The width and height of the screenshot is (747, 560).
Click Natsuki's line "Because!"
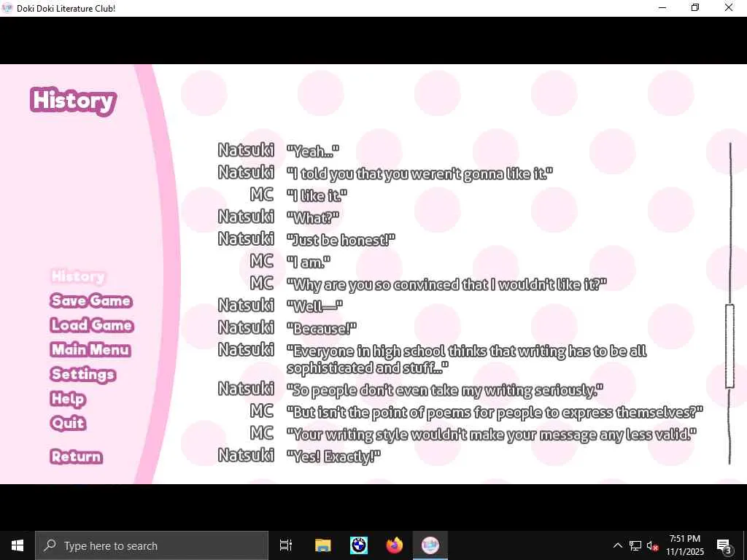click(x=322, y=328)
